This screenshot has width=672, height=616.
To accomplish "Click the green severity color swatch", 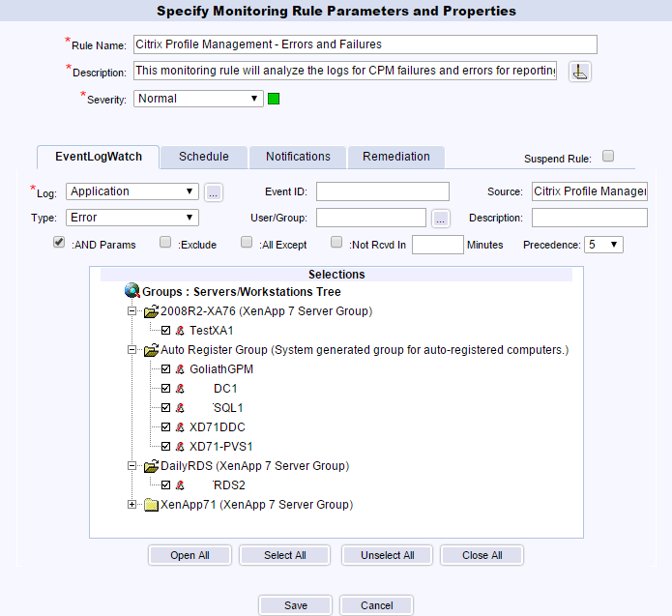I will point(274,99).
